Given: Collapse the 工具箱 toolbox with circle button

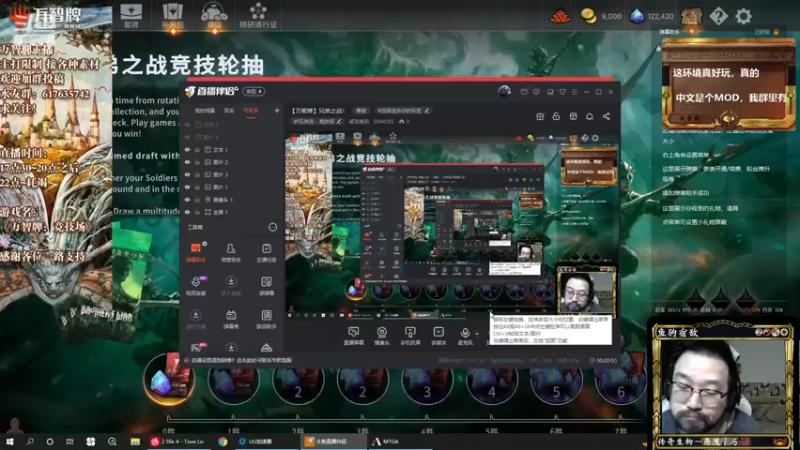Looking at the screenshot, I should 272,227.
